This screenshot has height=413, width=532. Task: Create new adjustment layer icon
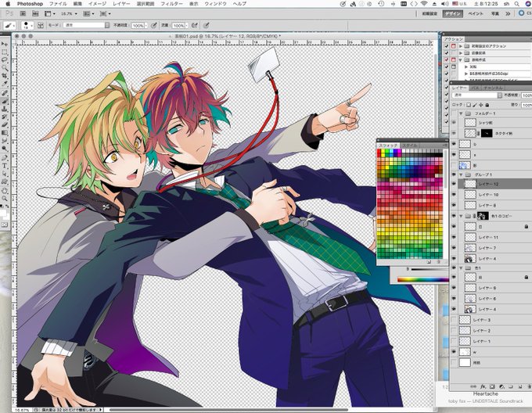[x=501, y=386]
